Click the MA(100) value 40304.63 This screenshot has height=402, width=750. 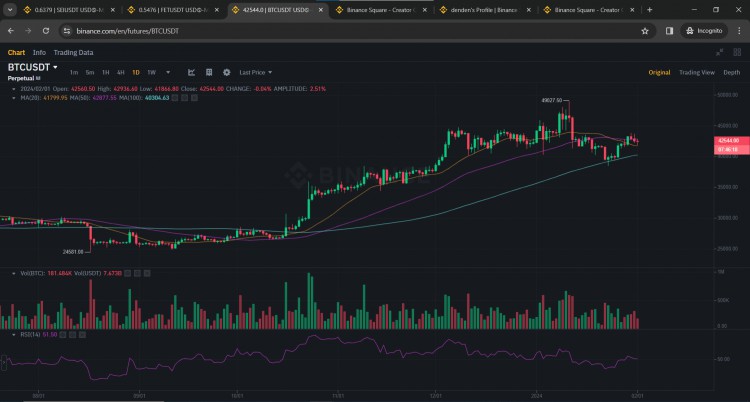pyautogui.click(x=156, y=98)
